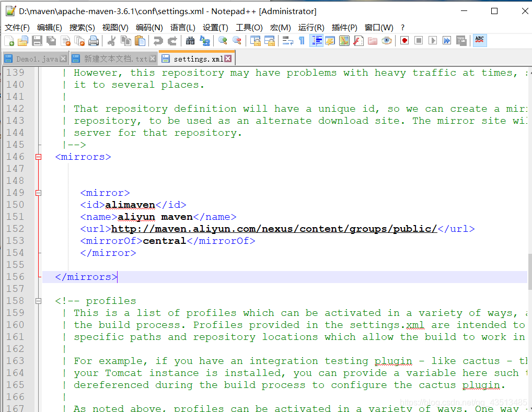Show all characters pilcrow icon
Image resolution: width=532 pixels, height=412 pixels.
pyautogui.click(x=302, y=41)
